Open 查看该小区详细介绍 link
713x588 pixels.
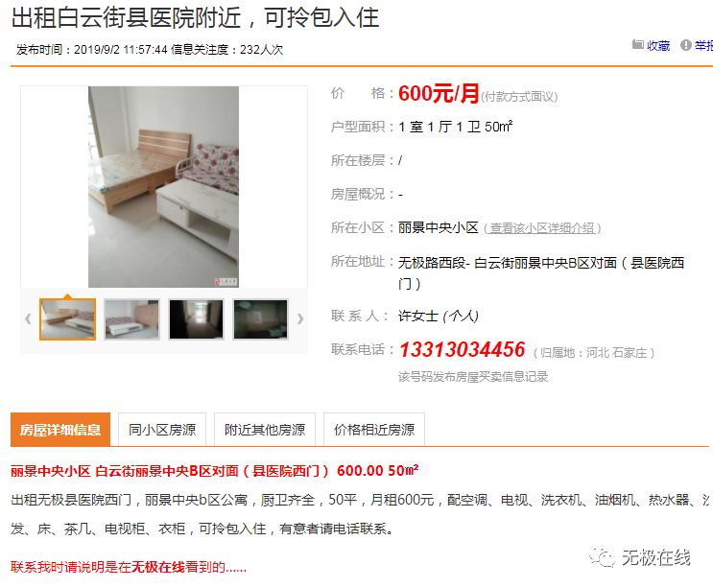[542, 227]
